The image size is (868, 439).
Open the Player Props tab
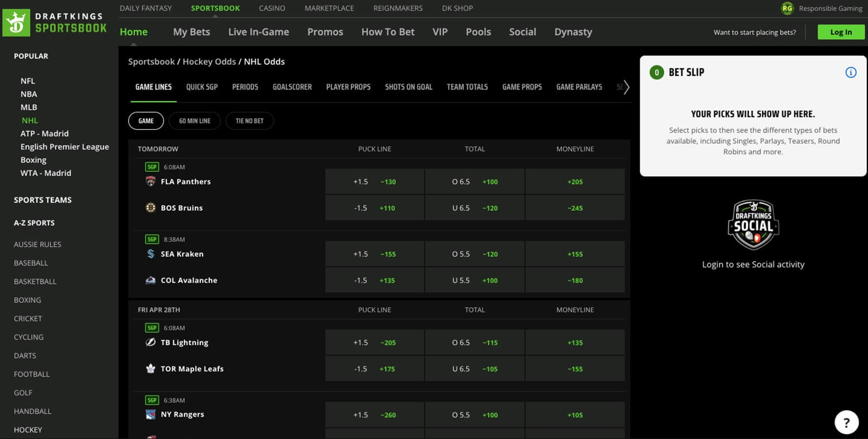pyautogui.click(x=348, y=87)
